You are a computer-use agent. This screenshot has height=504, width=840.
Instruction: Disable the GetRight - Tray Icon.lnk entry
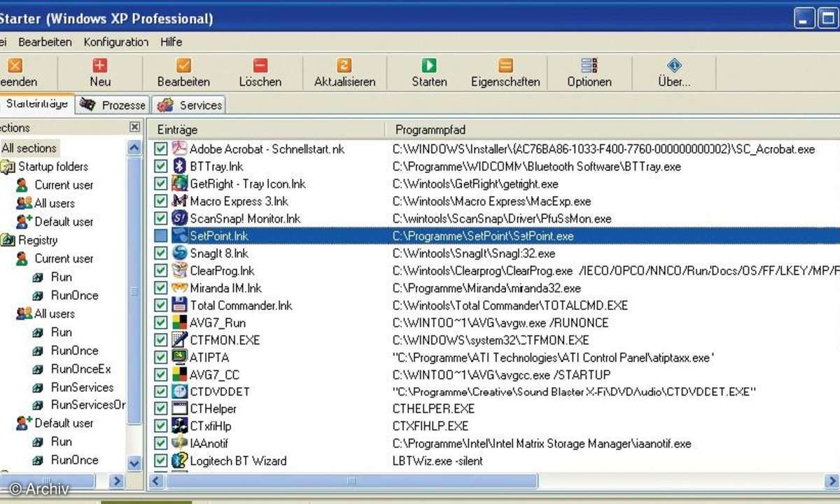(161, 184)
